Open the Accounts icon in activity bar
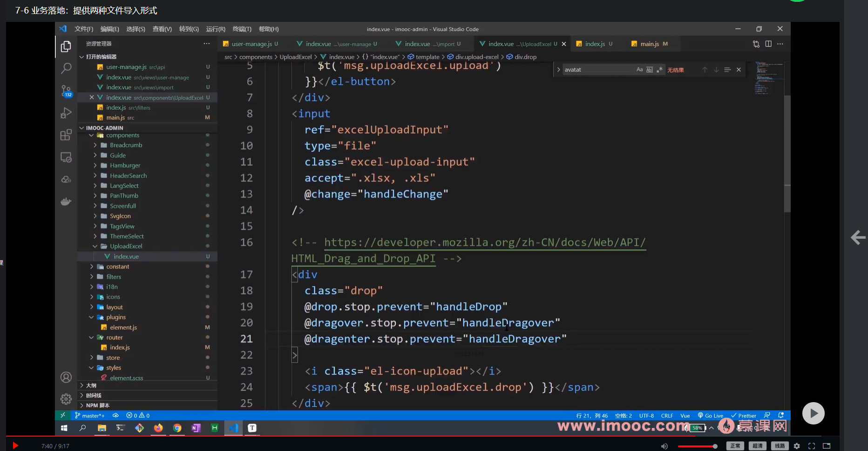Screen dimensions: 868x451 [x=66, y=377]
